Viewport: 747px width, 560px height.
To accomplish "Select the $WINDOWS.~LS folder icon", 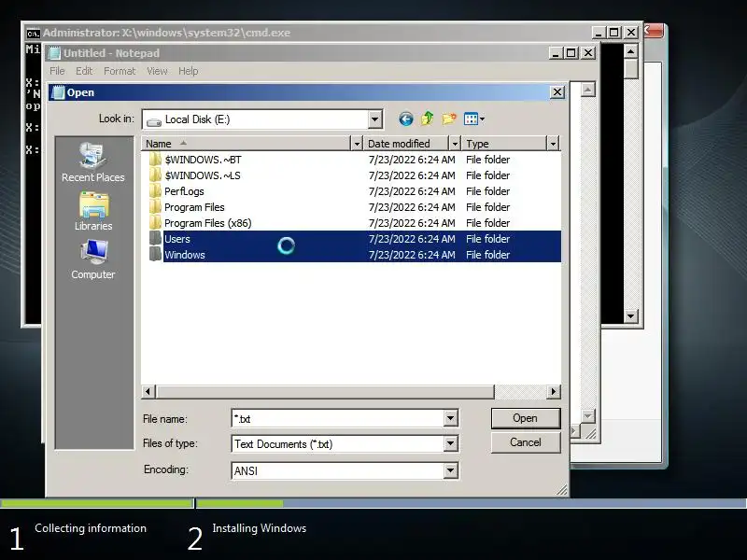I will (x=155, y=175).
